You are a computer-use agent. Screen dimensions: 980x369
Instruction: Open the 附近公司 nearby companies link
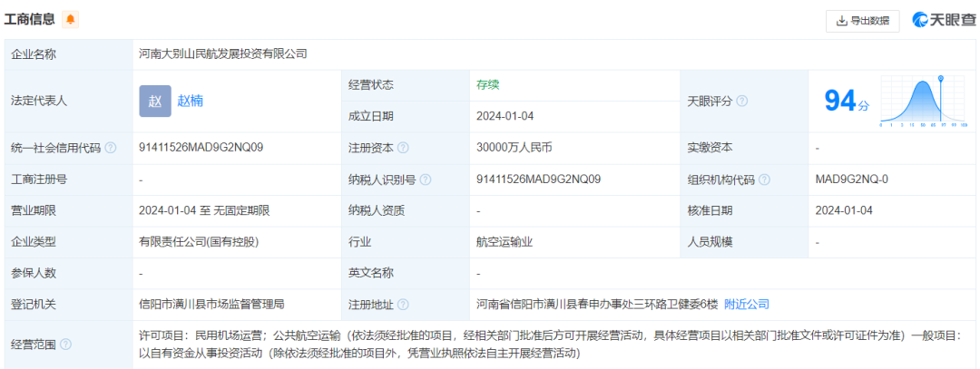747,305
